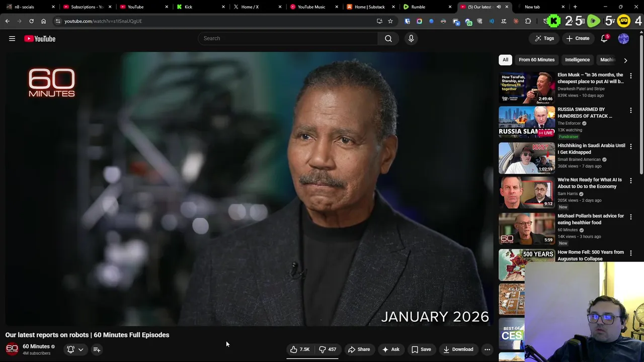Image resolution: width=644 pixels, height=362 pixels.
Task: Click the green Rumble overlay icon
Action: pos(594,21)
